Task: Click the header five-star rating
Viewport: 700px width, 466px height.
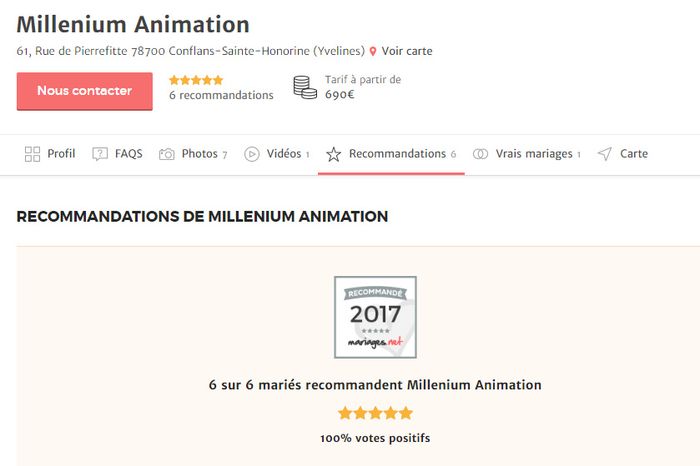Action: tap(196, 80)
